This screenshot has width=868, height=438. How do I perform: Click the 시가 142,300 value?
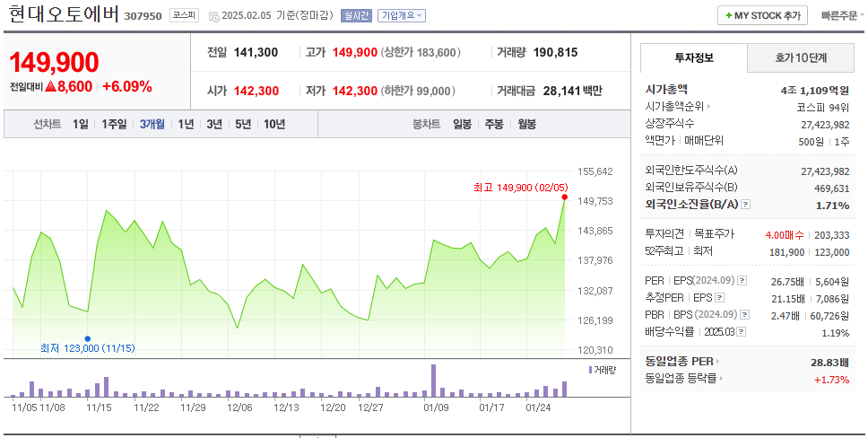tap(256, 91)
